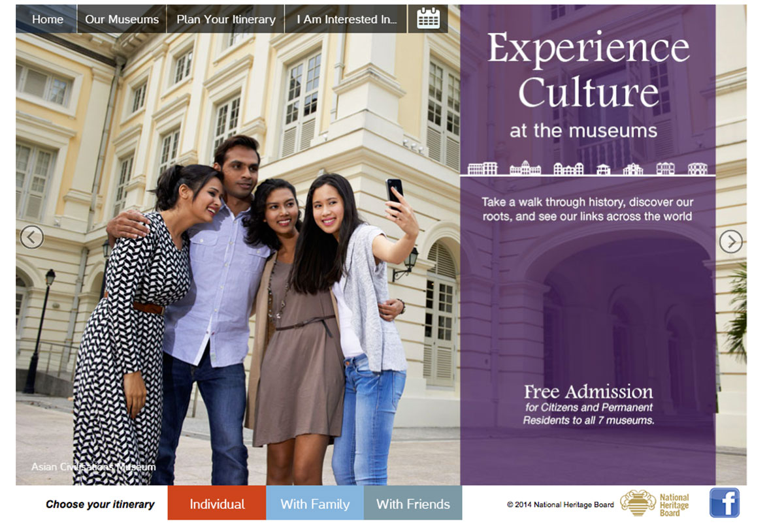Click the Free Admission text
The height and width of the screenshot is (532, 784).
point(588,392)
